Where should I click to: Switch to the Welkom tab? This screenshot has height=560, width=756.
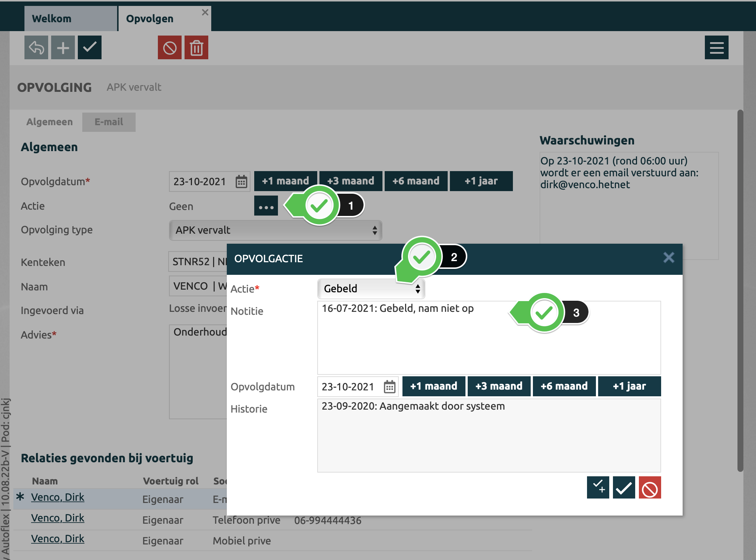tap(52, 19)
